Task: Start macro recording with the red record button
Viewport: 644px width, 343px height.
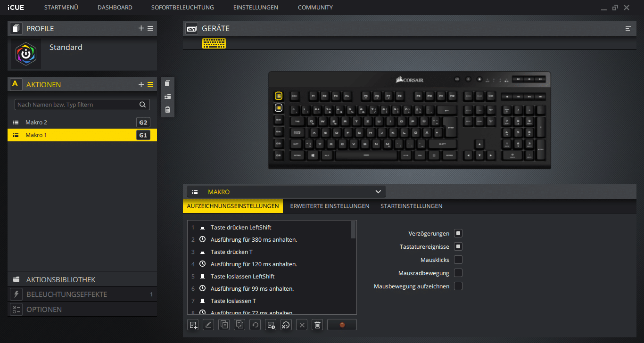Action: tap(342, 325)
